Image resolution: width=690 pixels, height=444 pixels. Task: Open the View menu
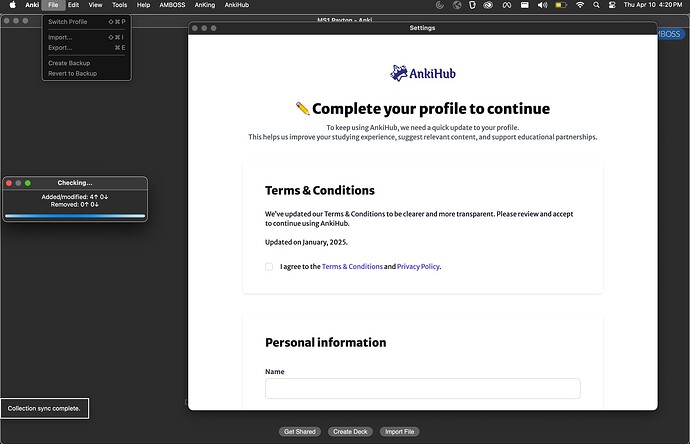click(95, 5)
